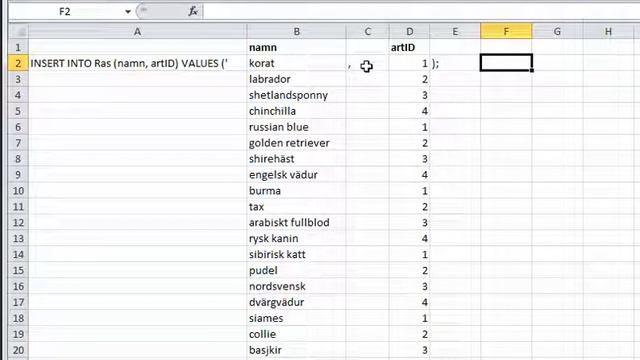The width and height of the screenshot is (640, 360).
Task: Select the cell with 'dvärgvädur'
Action: pyautogui.click(x=297, y=302)
